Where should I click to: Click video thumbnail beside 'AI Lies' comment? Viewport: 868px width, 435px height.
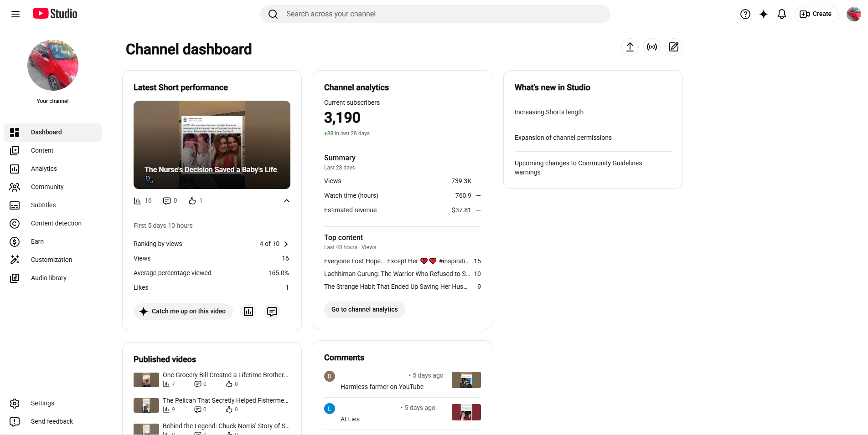pos(466,412)
